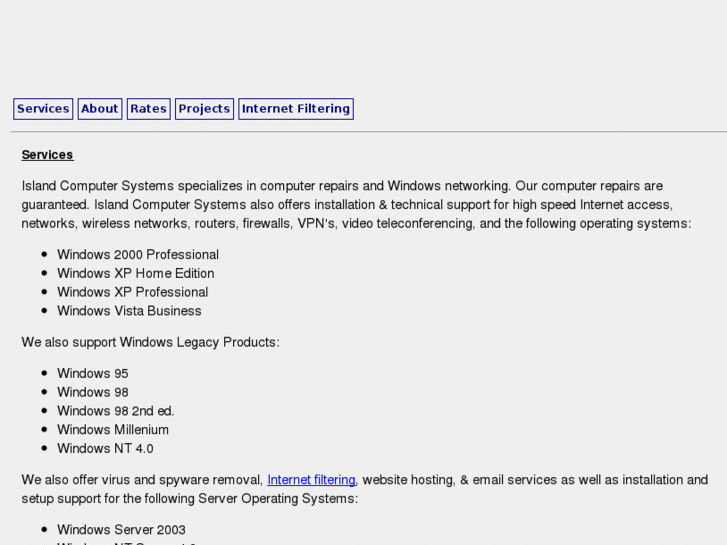Click the Windows Legacy Products sentence
This screenshot has height=545, width=727.
point(150,342)
